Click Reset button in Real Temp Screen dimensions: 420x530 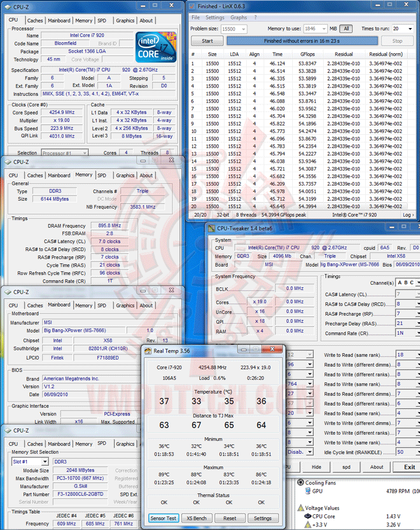click(x=230, y=518)
